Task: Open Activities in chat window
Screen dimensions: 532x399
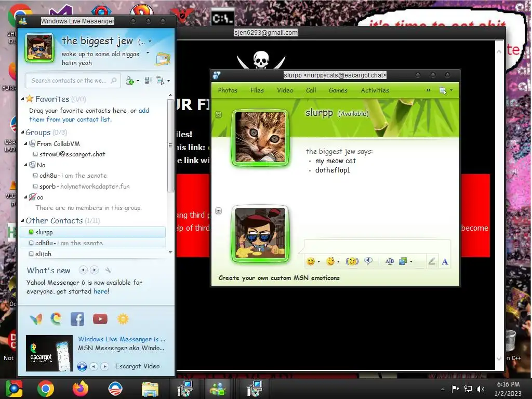Action: (375, 90)
